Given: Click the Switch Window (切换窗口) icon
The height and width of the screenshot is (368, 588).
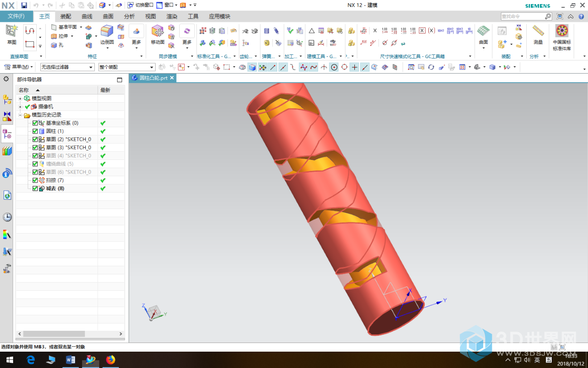Looking at the screenshot, I should pos(130,5).
